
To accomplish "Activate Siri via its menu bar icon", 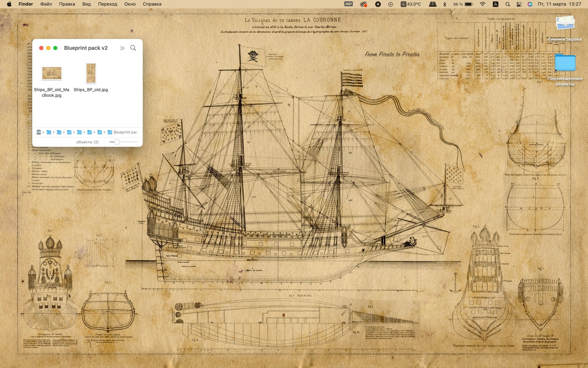I will (530, 4).
